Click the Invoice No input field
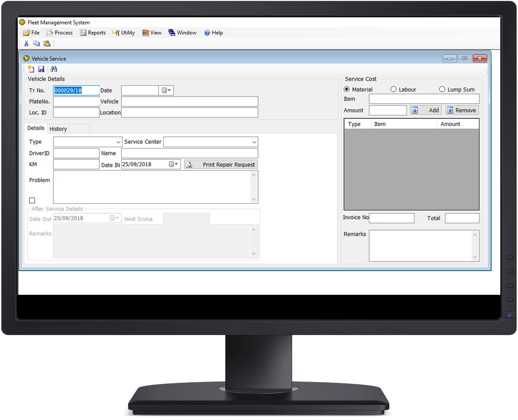The width and height of the screenshot is (518, 420). point(392,218)
